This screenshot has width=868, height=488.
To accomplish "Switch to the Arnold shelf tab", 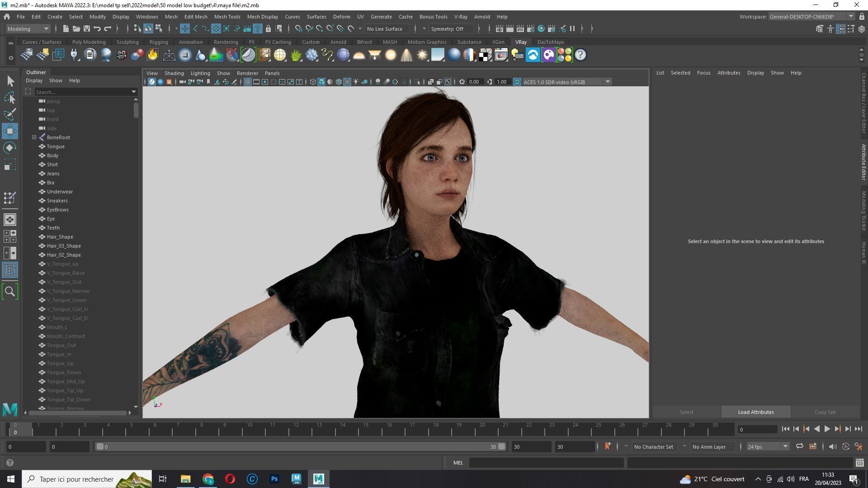I will (338, 42).
